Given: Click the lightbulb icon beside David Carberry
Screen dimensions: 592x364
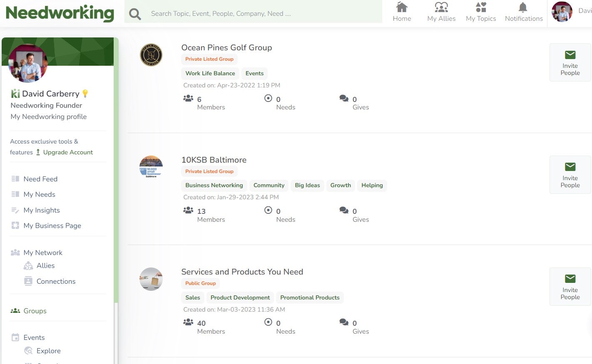Looking at the screenshot, I should pyautogui.click(x=85, y=94).
